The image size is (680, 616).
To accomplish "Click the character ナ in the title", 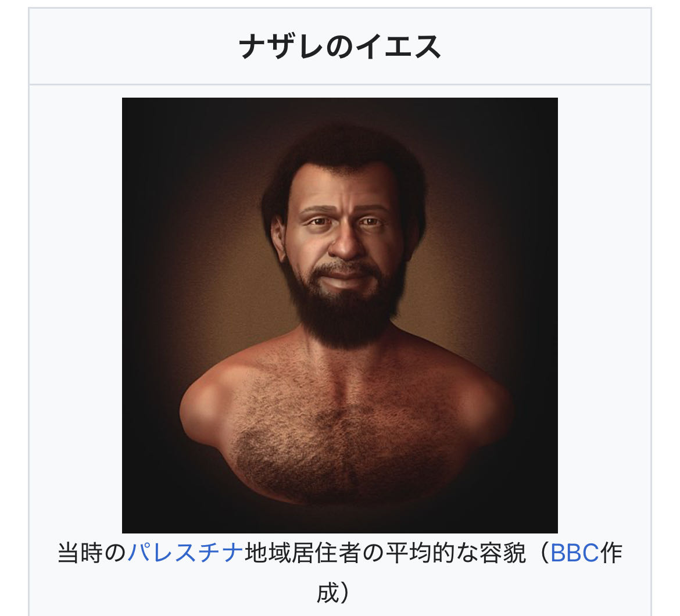I will tap(253, 46).
